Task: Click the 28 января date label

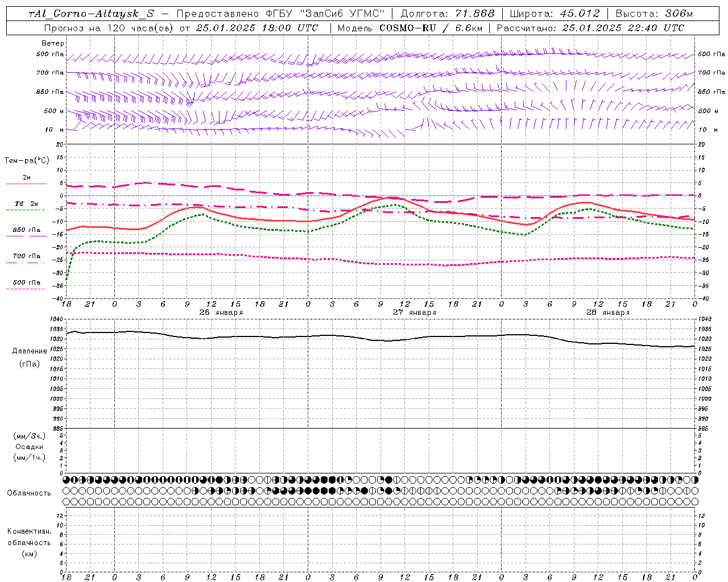Action: (608, 313)
